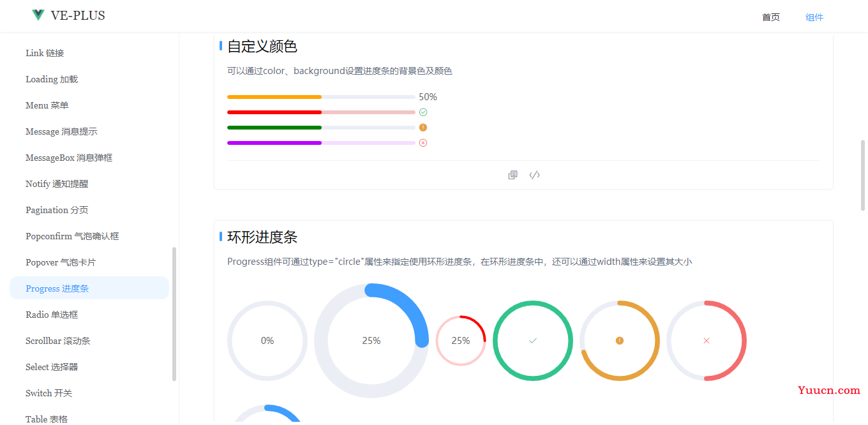The width and height of the screenshot is (868, 425).
Task: Click the red progress bar
Action: click(x=321, y=112)
